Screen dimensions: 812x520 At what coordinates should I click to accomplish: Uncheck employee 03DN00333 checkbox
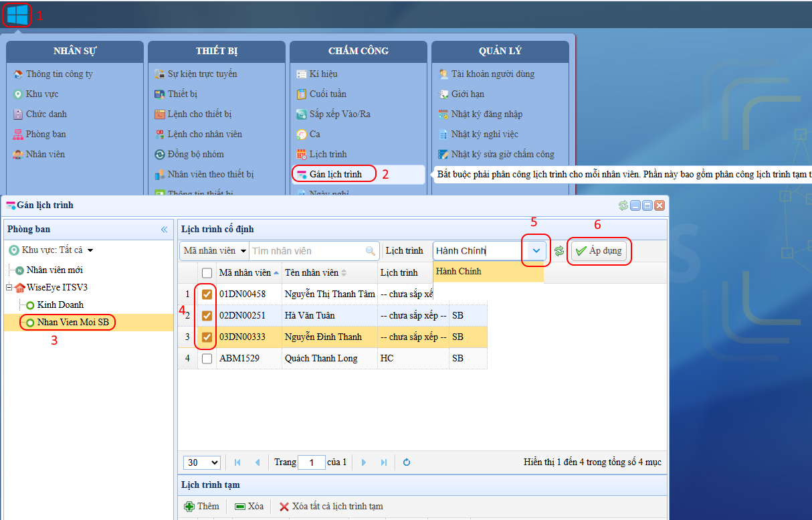coord(207,337)
